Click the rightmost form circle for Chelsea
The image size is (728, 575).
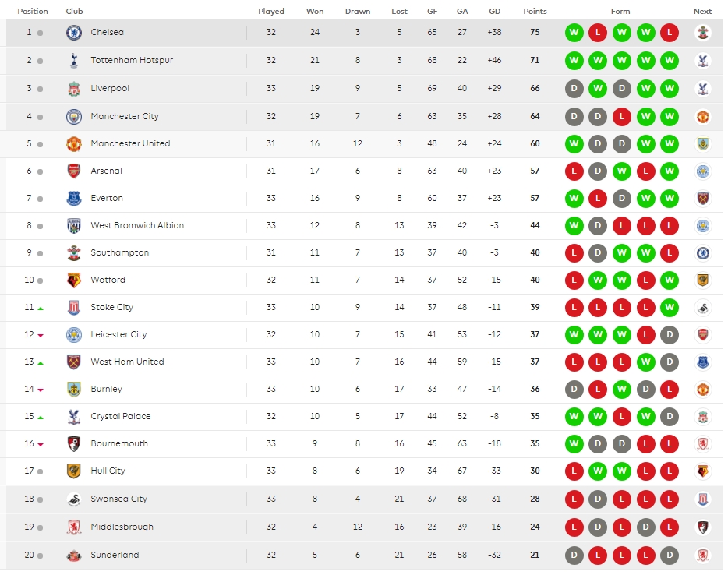(x=670, y=33)
